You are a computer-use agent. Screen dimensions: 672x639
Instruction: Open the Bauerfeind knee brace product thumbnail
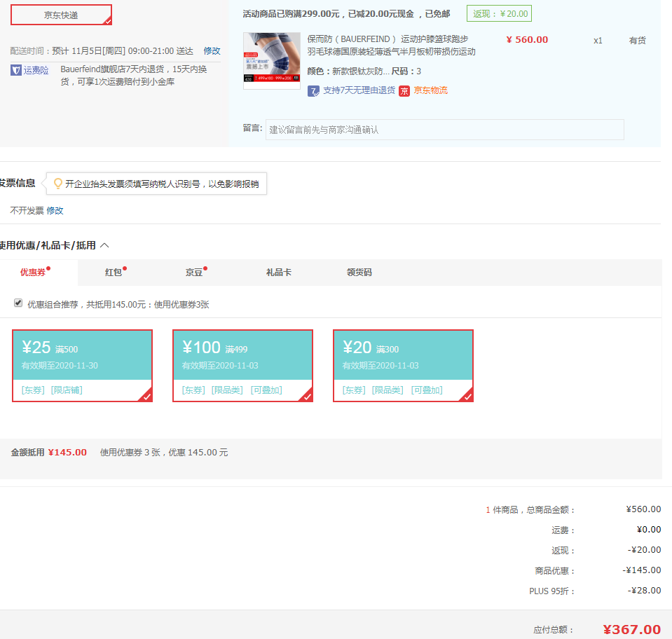272,61
